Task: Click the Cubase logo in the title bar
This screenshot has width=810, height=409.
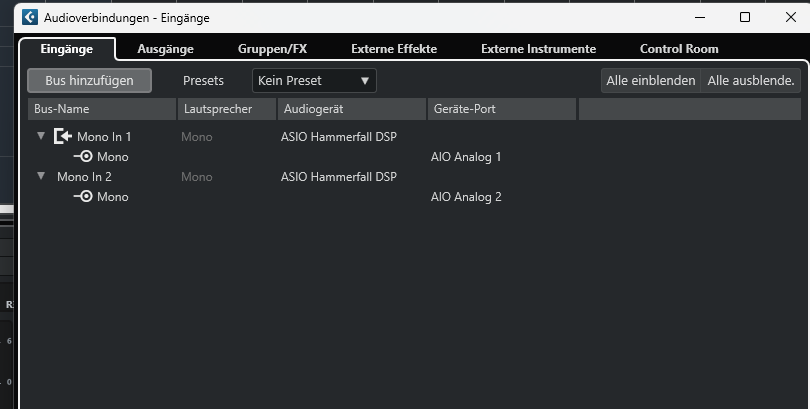Action: [30, 17]
